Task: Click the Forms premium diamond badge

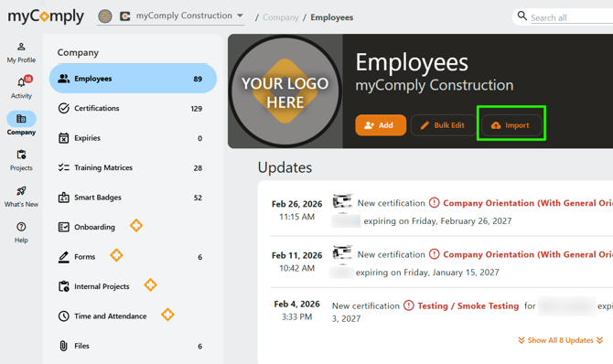Action: pos(116,255)
